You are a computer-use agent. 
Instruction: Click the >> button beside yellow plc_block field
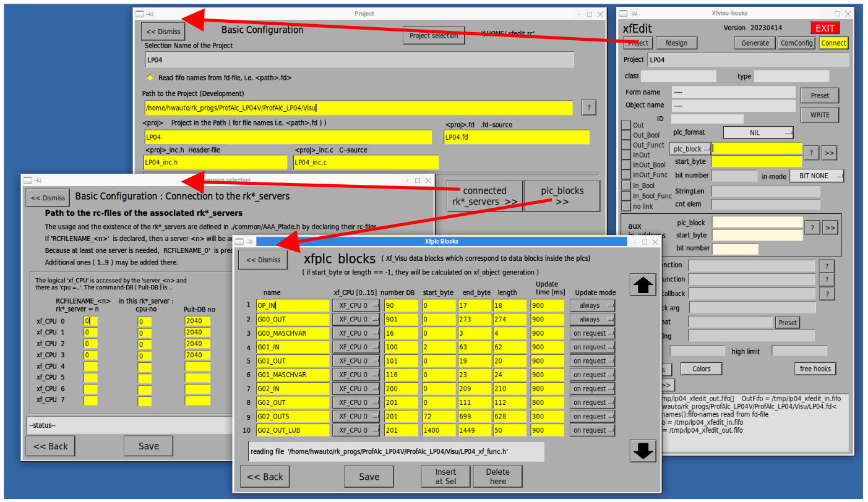point(829,153)
